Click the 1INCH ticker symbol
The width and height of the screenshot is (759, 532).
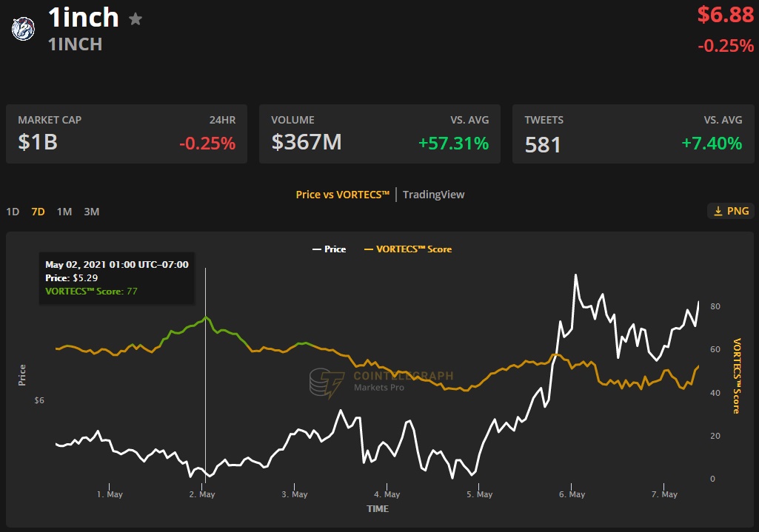click(75, 44)
